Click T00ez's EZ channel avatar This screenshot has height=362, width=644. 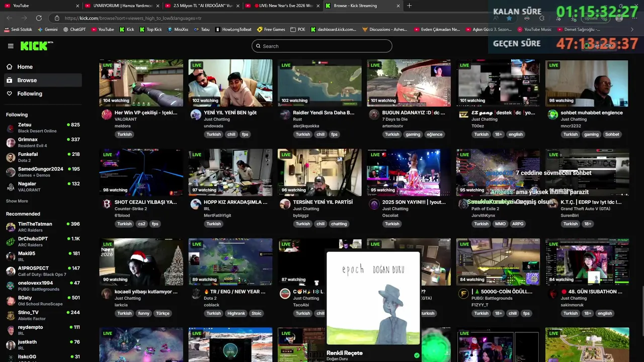pyautogui.click(x=463, y=114)
